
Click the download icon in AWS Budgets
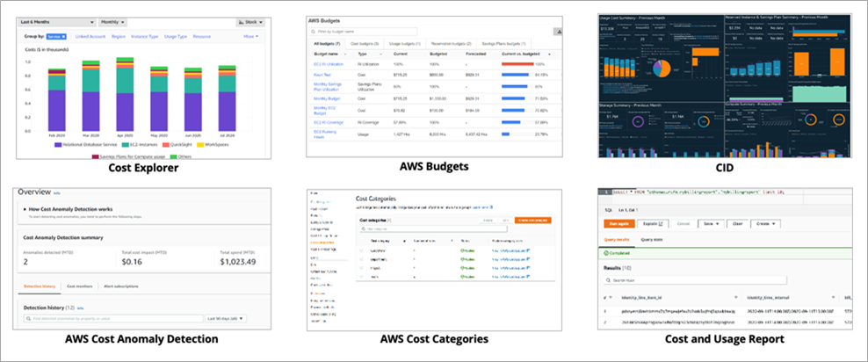click(x=558, y=33)
